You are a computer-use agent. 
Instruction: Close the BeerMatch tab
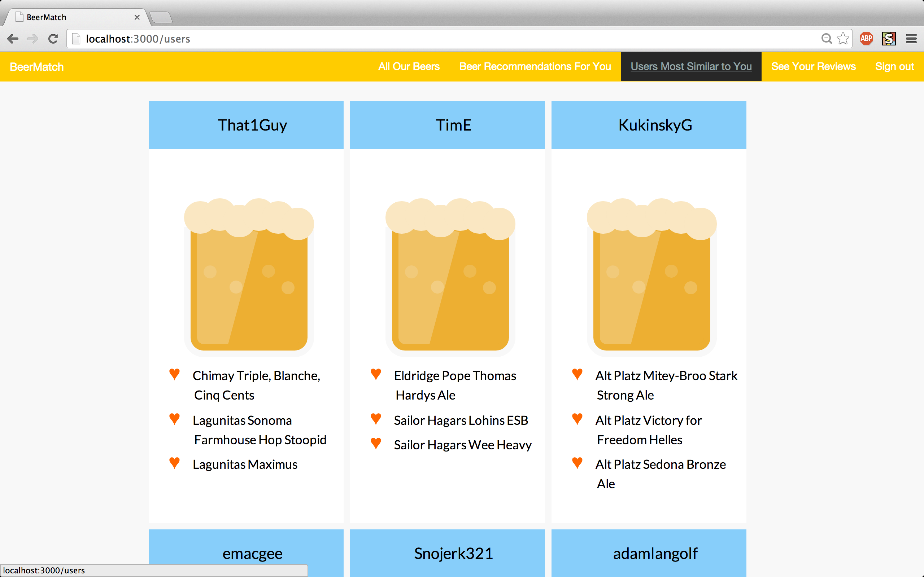pos(137,17)
